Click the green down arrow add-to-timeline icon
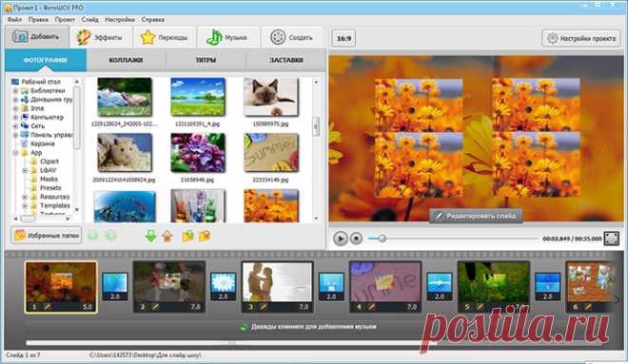This screenshot has width=628, height=364. pyautogui.click(x=151, y=236)
